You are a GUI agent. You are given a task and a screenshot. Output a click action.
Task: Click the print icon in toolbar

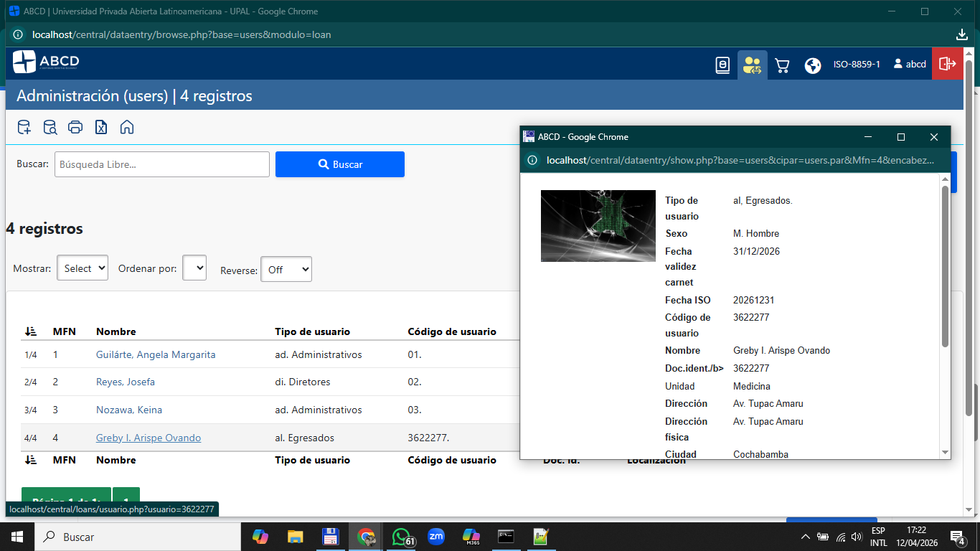tap(75, 128)
